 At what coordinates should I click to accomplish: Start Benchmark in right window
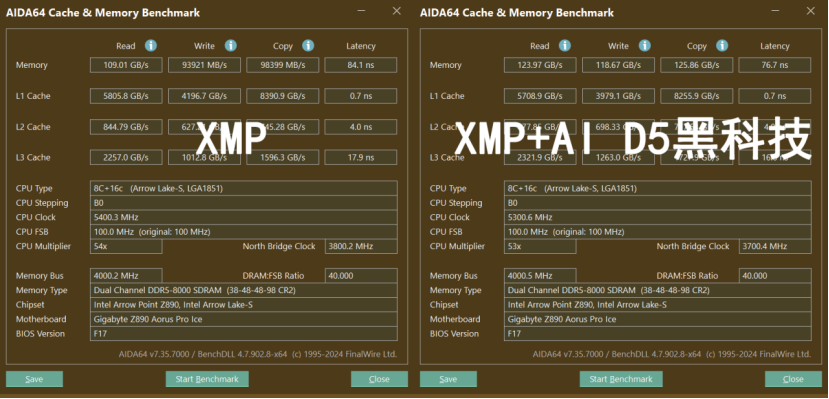[621, 379]
